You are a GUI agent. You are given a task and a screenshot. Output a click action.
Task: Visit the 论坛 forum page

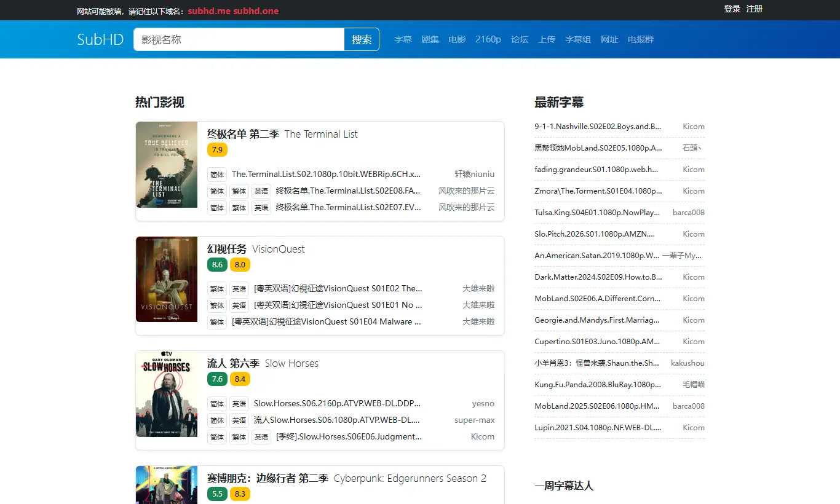(x=520, y=39)
